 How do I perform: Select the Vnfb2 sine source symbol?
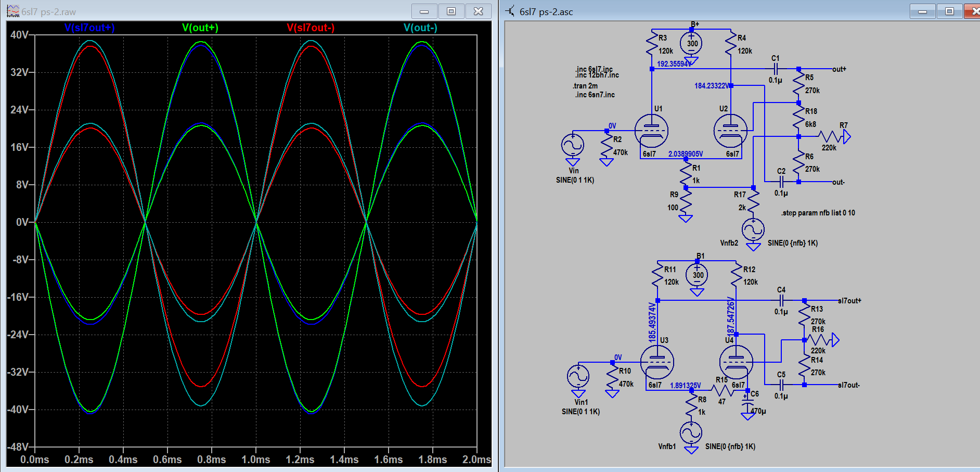point(753,229)
